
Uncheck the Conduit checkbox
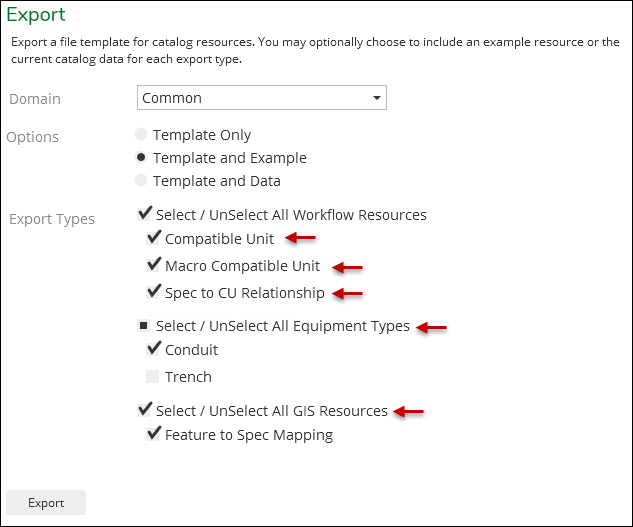click(153, 349)
